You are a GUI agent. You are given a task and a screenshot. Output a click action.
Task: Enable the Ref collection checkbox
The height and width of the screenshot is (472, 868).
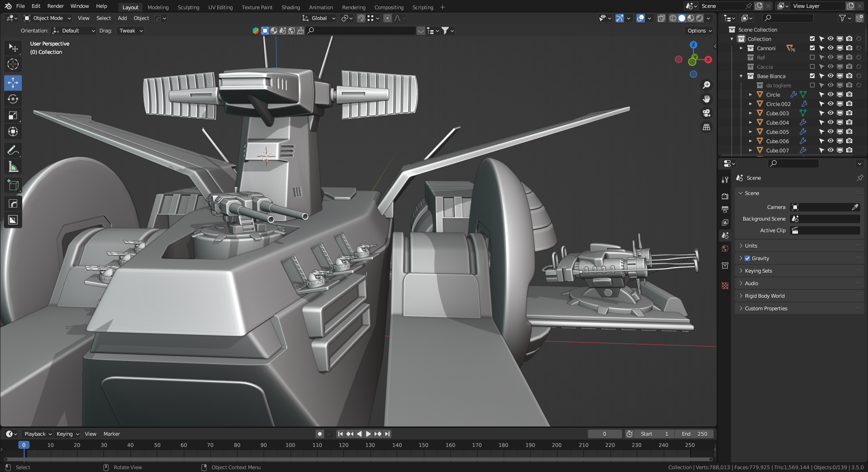click(812, 58)
